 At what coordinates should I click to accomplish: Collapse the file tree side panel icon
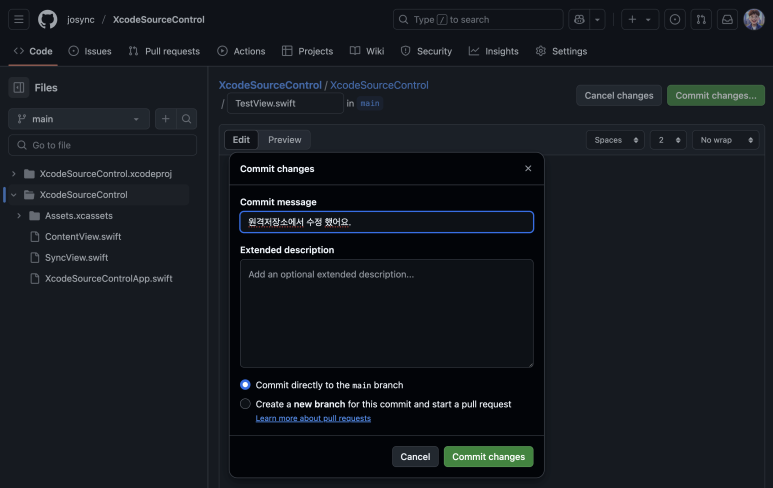tap(19, 88)
